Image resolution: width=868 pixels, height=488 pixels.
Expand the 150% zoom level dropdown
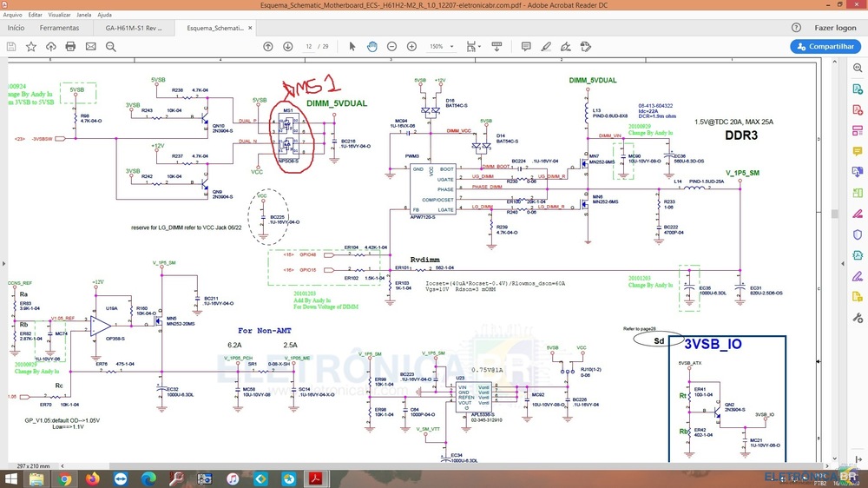[x=441, y=46]
